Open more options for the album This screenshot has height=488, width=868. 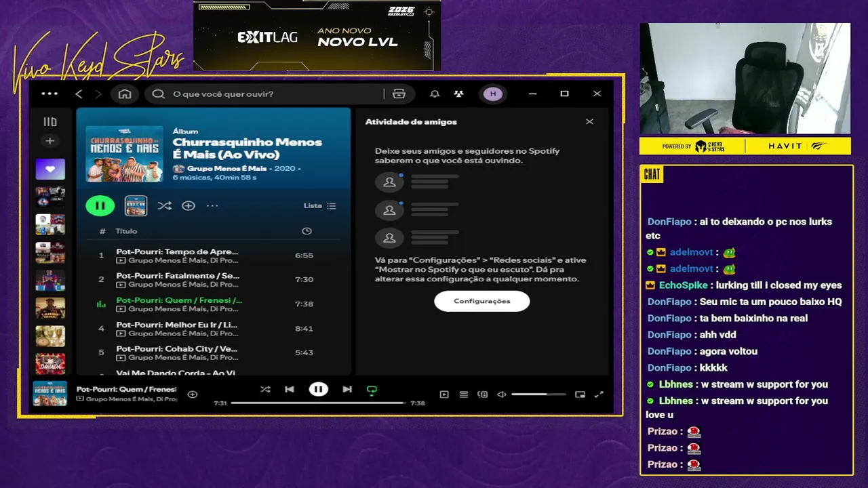212,205
